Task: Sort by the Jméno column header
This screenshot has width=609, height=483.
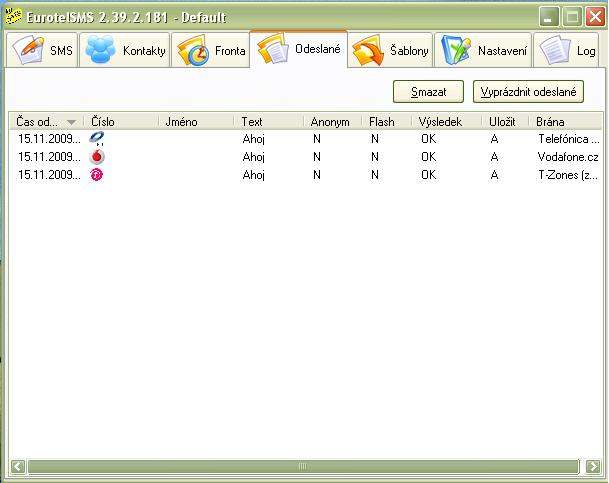Action: pyautogui.click(x=197, y=122)
